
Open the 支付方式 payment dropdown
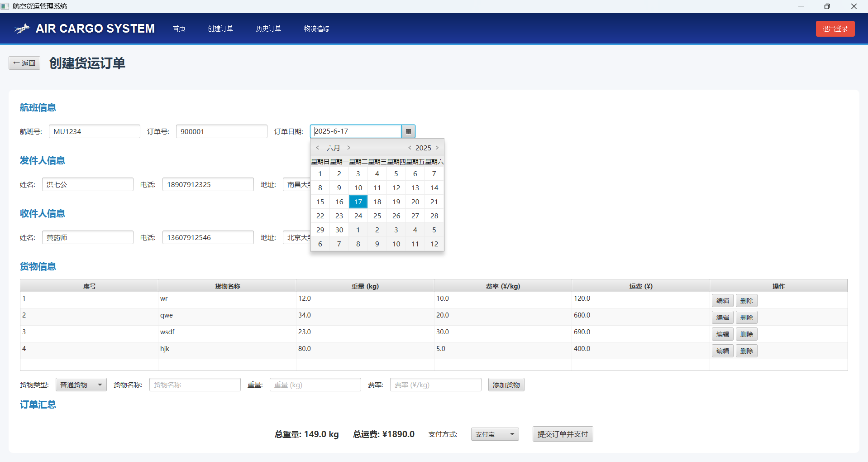(x=495, y=434)
